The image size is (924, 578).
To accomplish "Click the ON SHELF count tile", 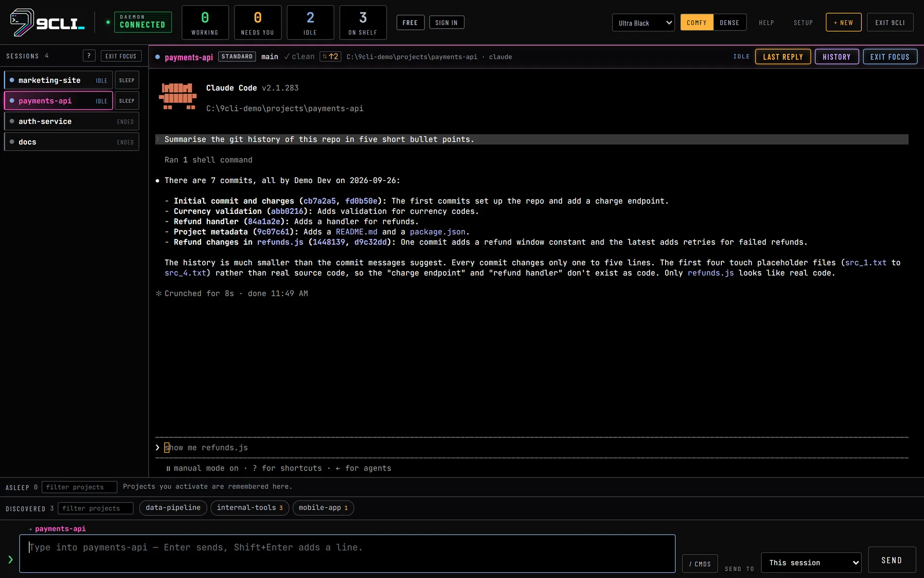I will [363, 23].
